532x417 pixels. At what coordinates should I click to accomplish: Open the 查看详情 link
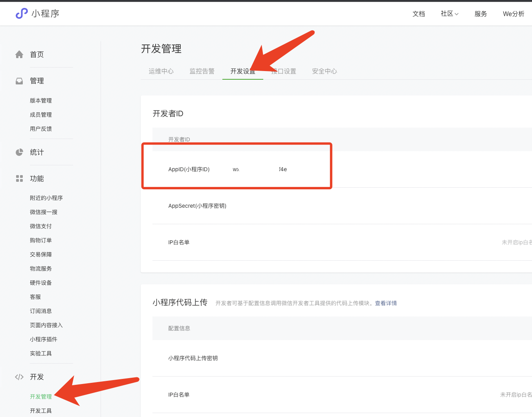pos(386,303)
